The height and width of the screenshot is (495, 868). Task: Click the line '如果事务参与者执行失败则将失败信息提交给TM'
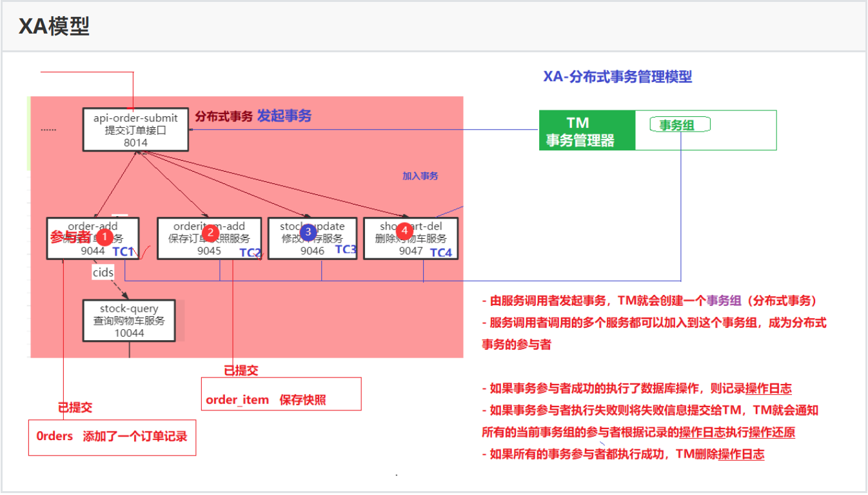[650, 410]
